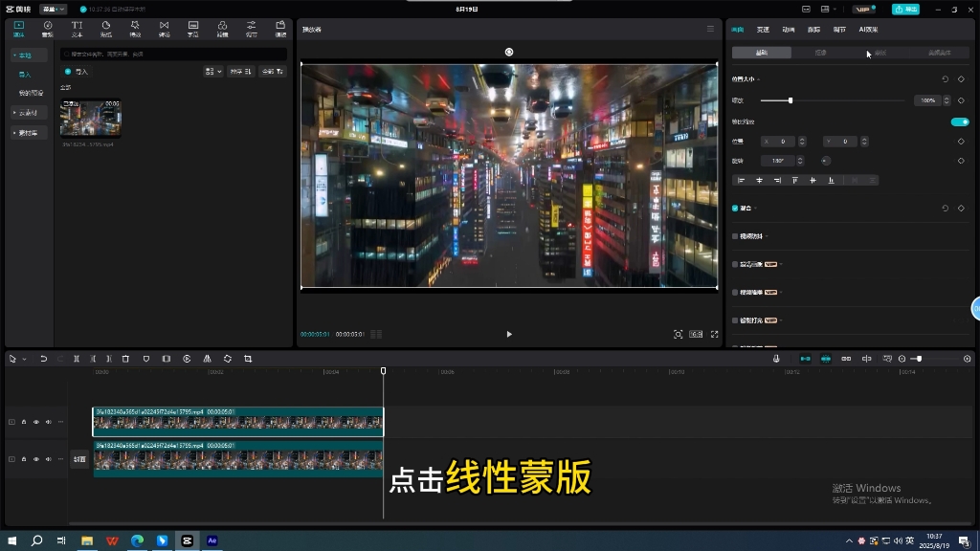Screen dimensions: 980x551
Task: Open the 全部 filter dropdown
Action: pyautogui.click(x=273, y=72)
